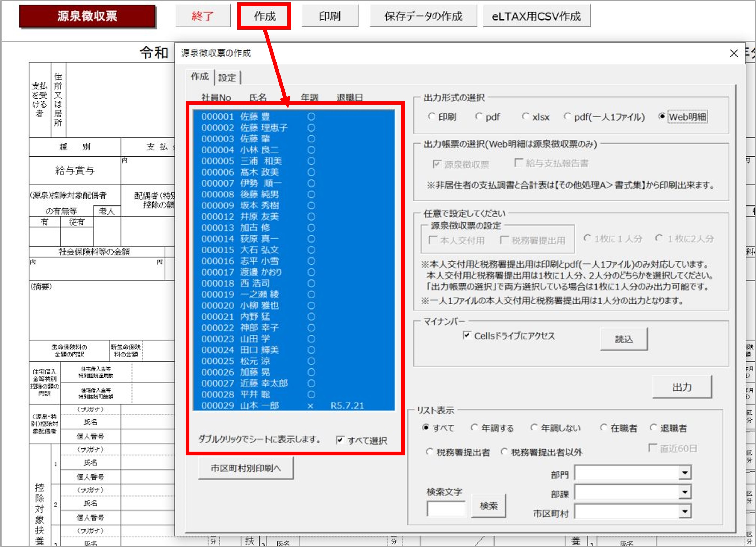Select pdf output format radio
This screenshot has height=547, width=756.
479,116
